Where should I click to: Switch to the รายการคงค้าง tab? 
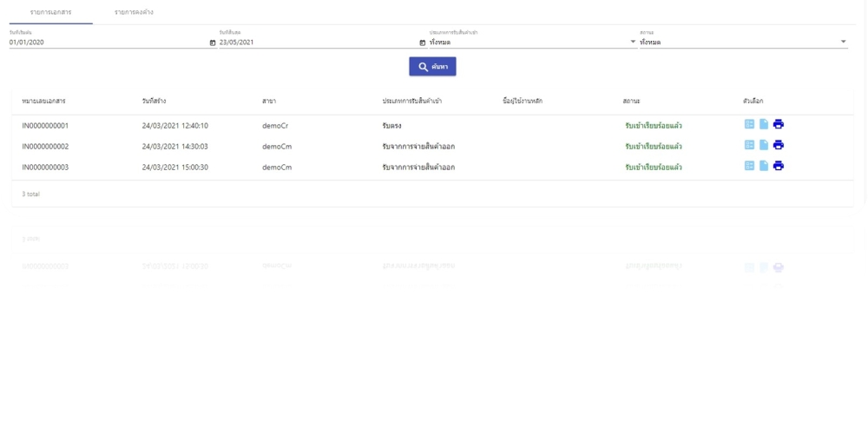click(x=128, y=11)
